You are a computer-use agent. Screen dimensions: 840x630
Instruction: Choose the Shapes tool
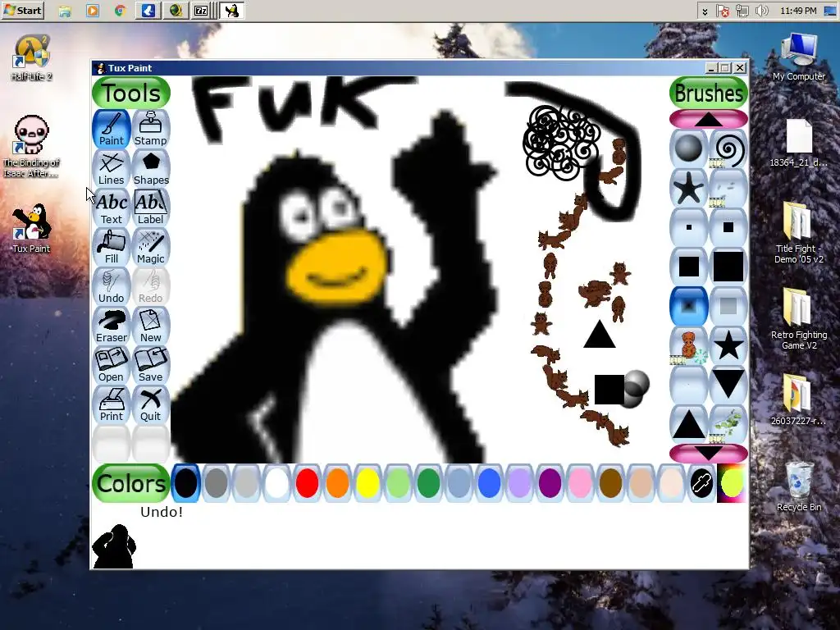(151, 168)
